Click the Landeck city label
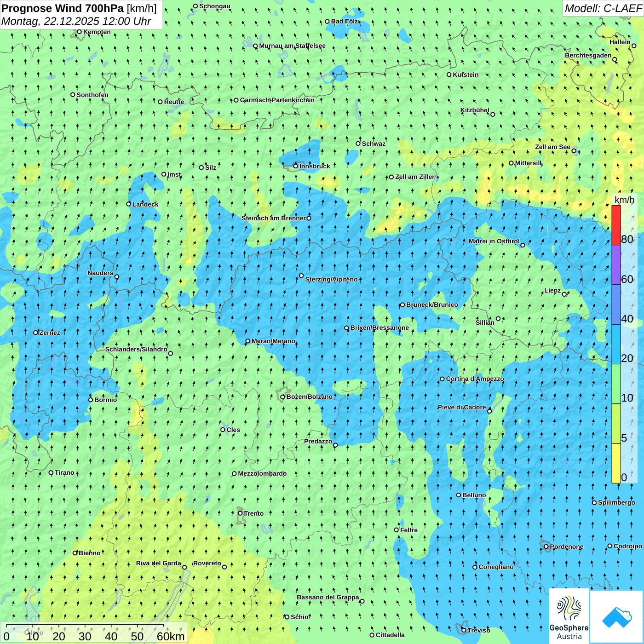The width and height of the screenshot is (644, 644). point(145,204)
